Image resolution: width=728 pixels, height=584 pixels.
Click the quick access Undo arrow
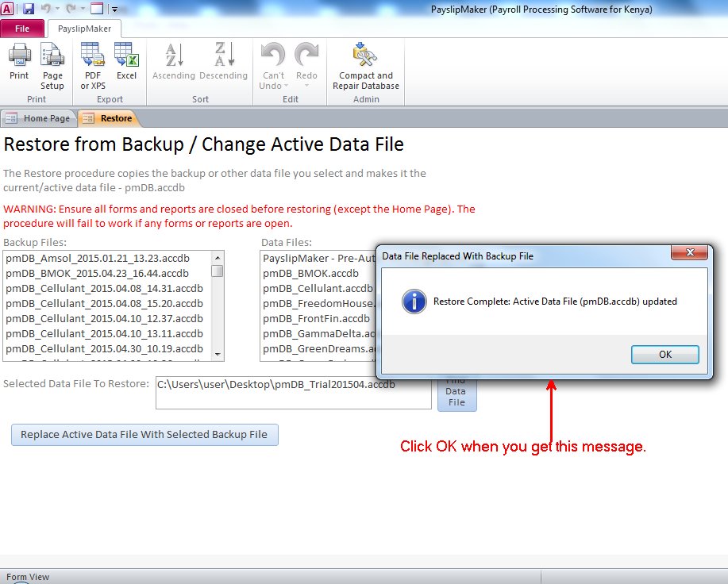[x=45, y=9]
